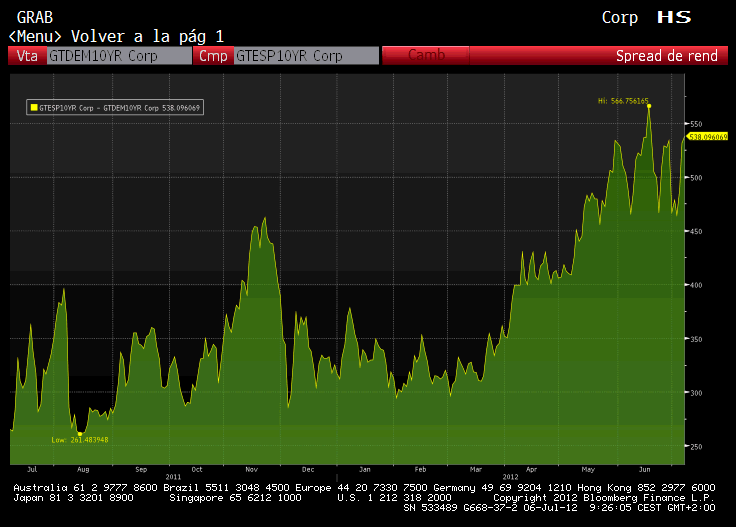Edit the GTDEM10YR Corp sell field
Image resolution: width=736 pixels, height=527 pixels.
[119, 55]
